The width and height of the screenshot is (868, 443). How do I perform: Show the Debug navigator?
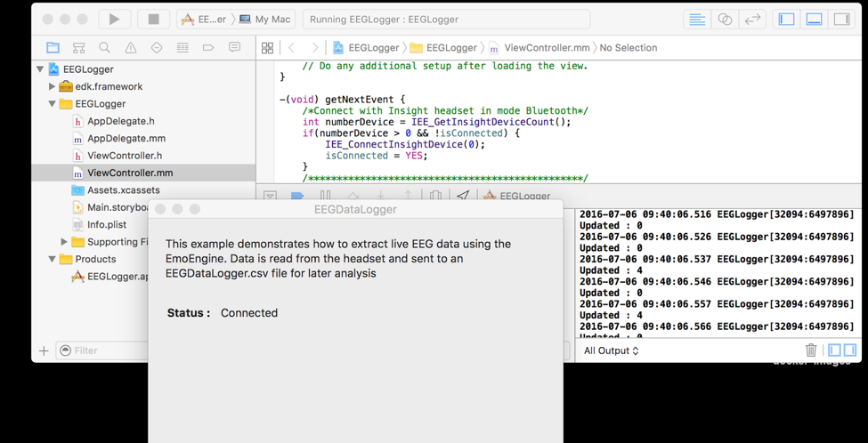coord(183,47)
